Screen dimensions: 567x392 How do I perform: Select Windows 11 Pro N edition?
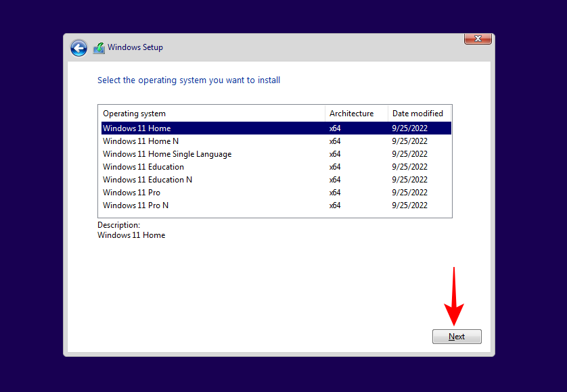pyautogui.click(x=135, y=205)
